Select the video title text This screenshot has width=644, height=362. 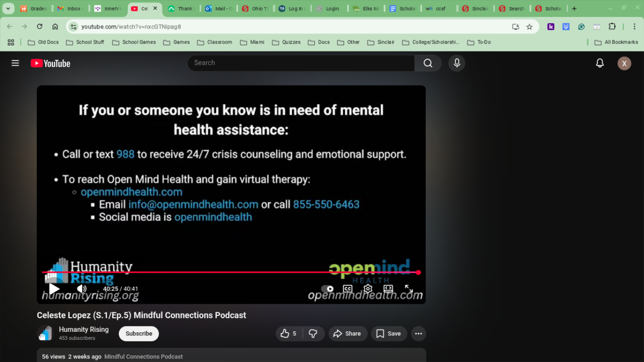(141, 315)
